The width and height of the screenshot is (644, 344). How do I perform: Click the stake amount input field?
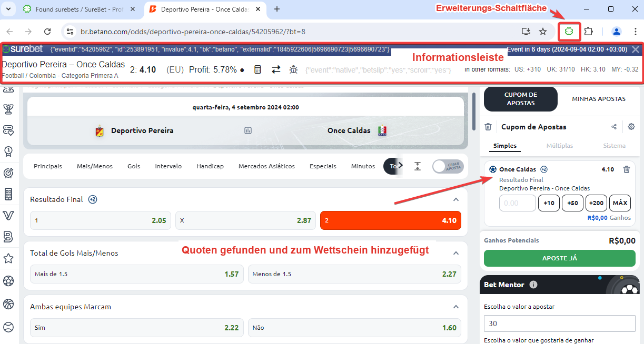point(517,203)
